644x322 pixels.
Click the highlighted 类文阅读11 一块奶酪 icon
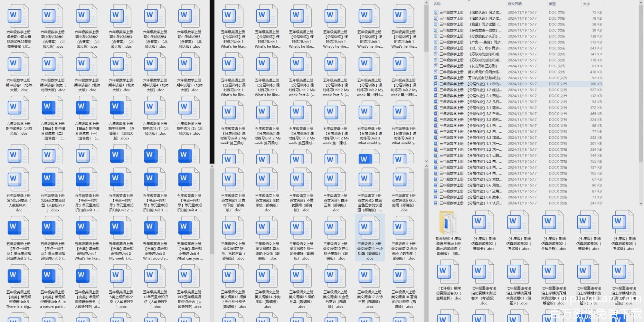tap(369, 228)
